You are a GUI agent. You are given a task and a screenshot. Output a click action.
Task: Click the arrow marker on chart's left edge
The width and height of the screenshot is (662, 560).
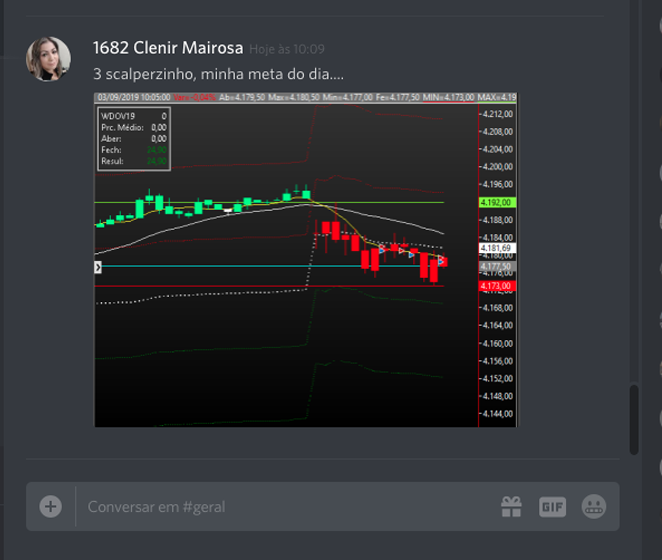coord(98,268)
